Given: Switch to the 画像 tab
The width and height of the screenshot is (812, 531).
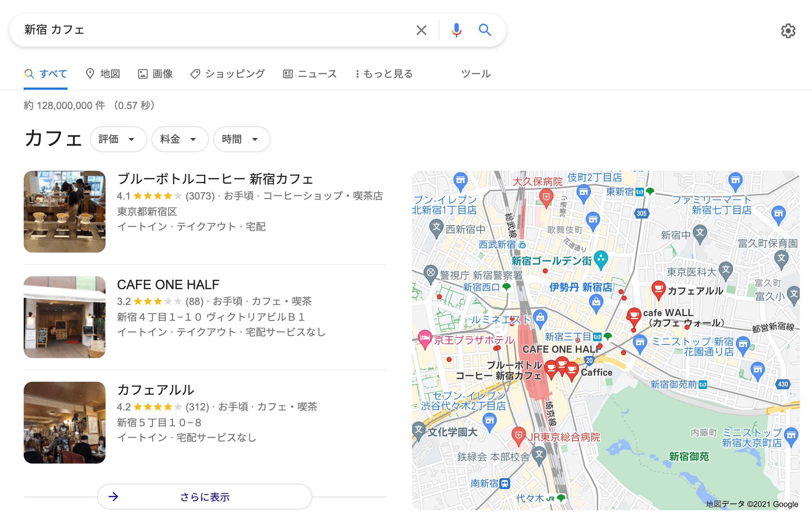Looking at the screenshot, I should (155, 74).
